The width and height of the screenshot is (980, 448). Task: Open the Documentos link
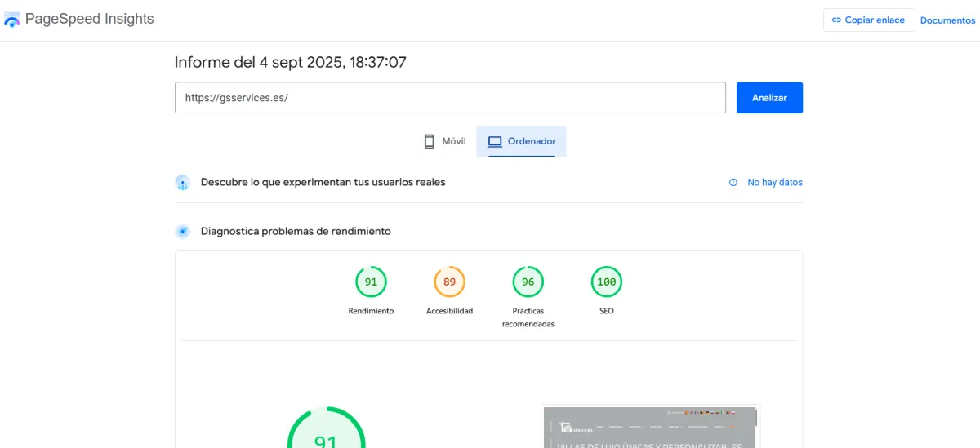947,20
